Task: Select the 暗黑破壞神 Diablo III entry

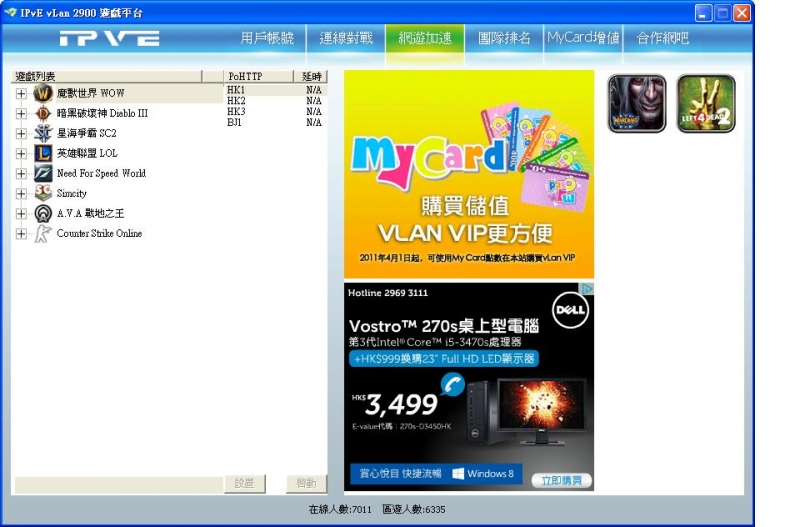Action: (102, 113)
